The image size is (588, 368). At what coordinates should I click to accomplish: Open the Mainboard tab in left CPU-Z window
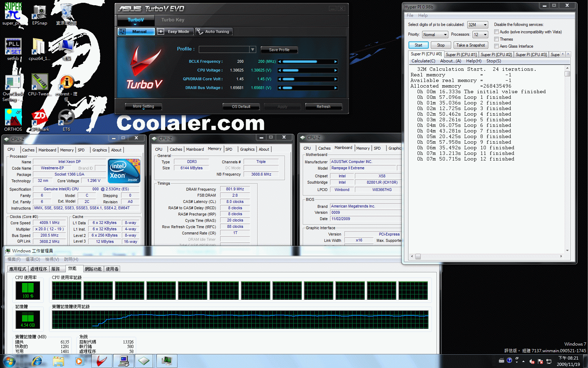pyautogui.click(x=47, y=150)
